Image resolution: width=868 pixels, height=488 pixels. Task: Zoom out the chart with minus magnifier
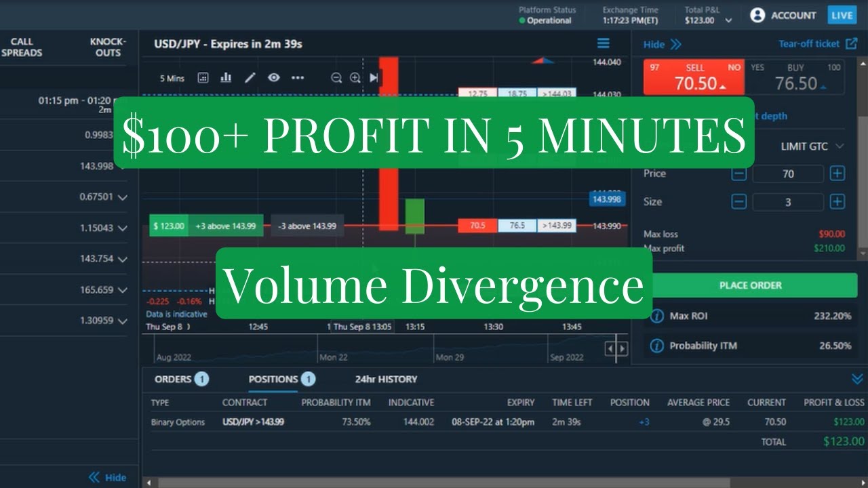tap(336, 78)
